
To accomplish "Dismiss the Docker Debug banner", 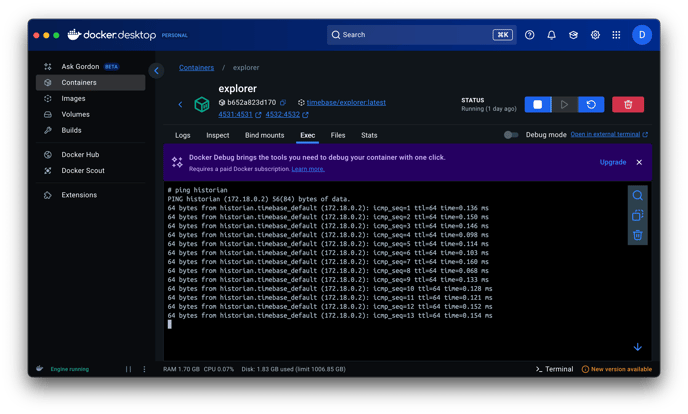I will coord(639,162).
